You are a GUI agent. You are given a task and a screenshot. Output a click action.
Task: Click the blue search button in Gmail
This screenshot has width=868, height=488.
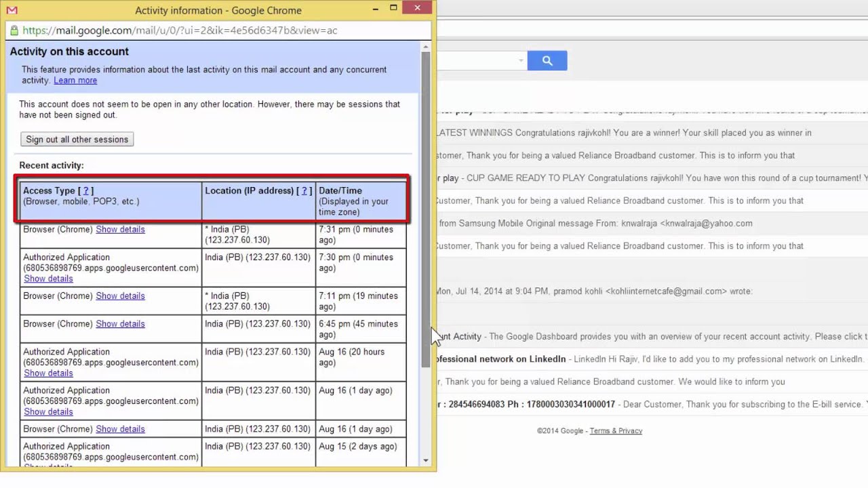[x=547, y=61]
